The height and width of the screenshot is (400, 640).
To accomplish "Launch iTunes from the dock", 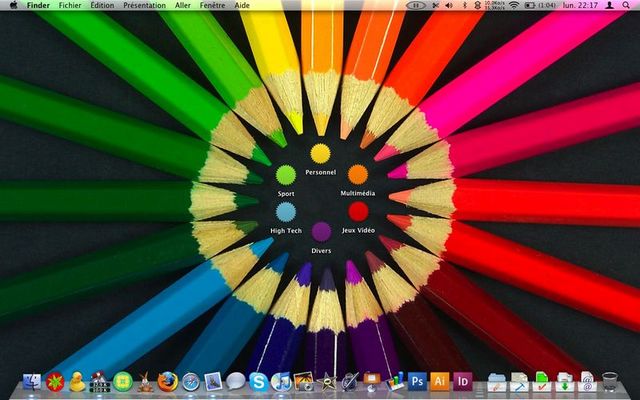I will tap(281, 382).
